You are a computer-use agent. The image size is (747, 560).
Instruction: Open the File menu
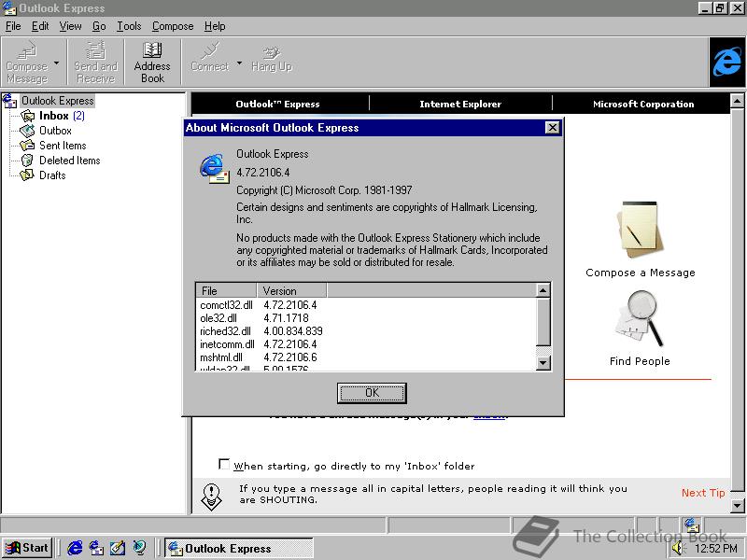13,26
